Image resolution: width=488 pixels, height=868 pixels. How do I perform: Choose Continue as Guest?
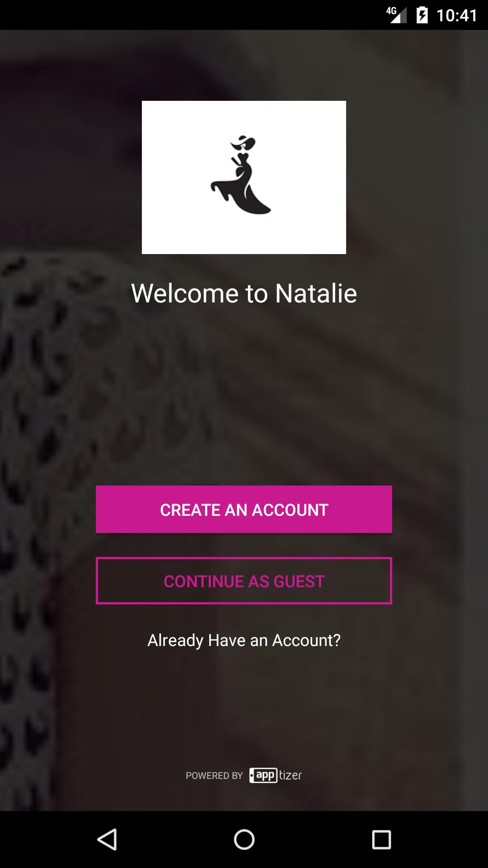coord(244,581)
